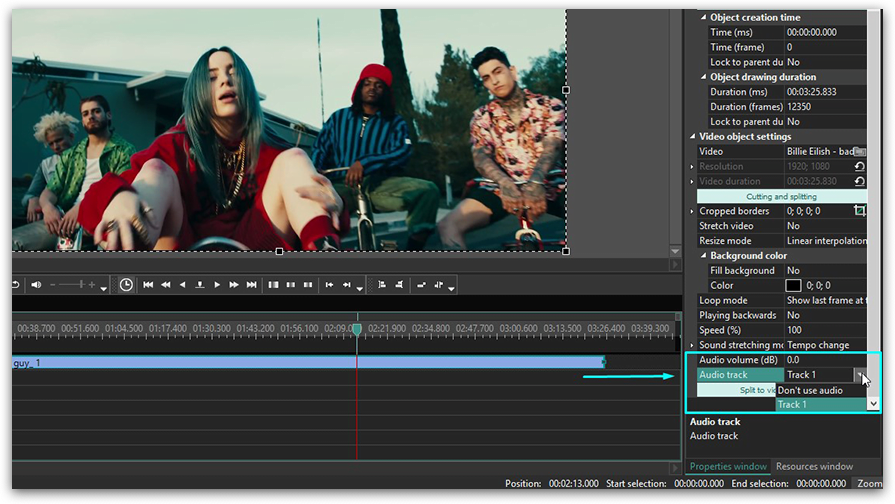Click the fast forward double-arrow button
Viewport: 895px width, 504px height.
[x=234, y=285]
